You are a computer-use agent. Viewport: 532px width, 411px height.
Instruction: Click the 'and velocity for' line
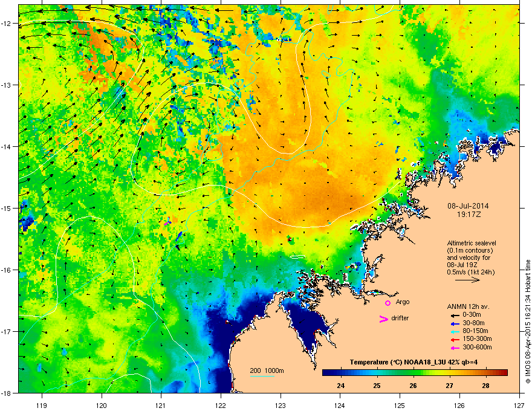(x=469, y=257)
